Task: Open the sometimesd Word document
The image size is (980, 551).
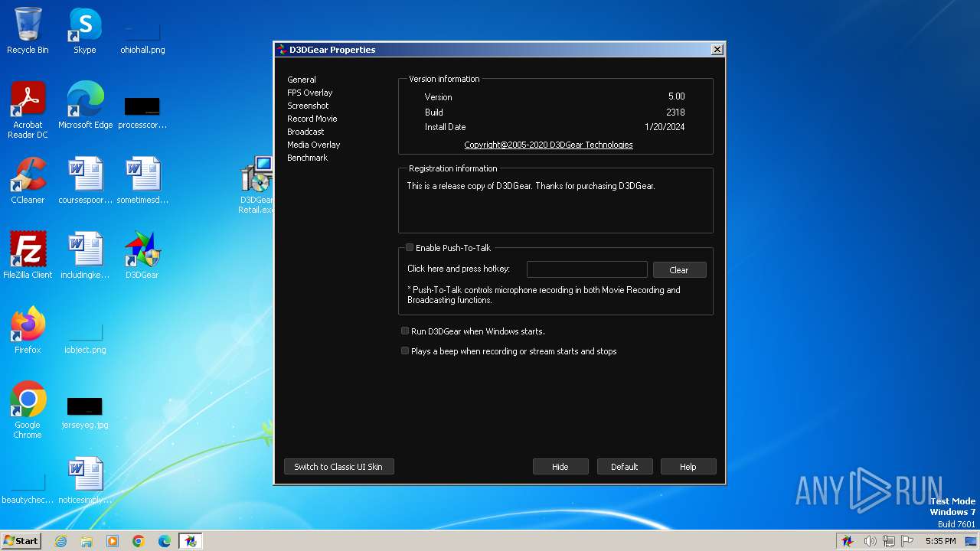Action: (x=142, y=181)
